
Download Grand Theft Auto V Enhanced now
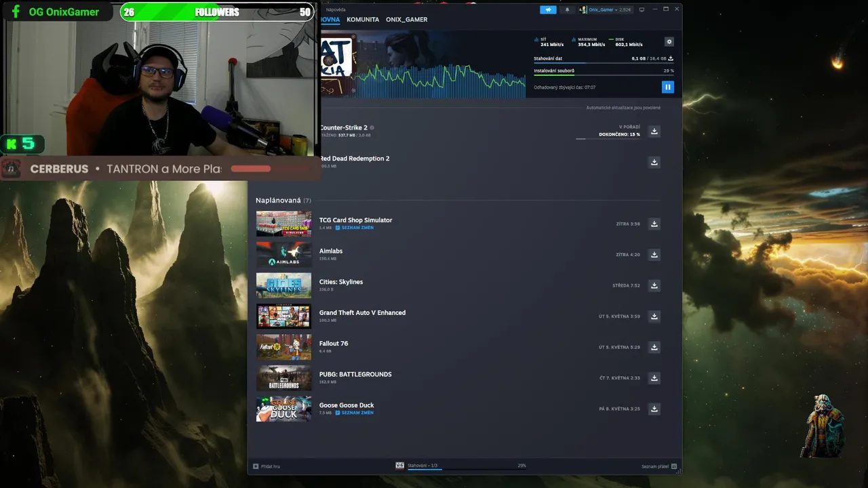[654, 317]
